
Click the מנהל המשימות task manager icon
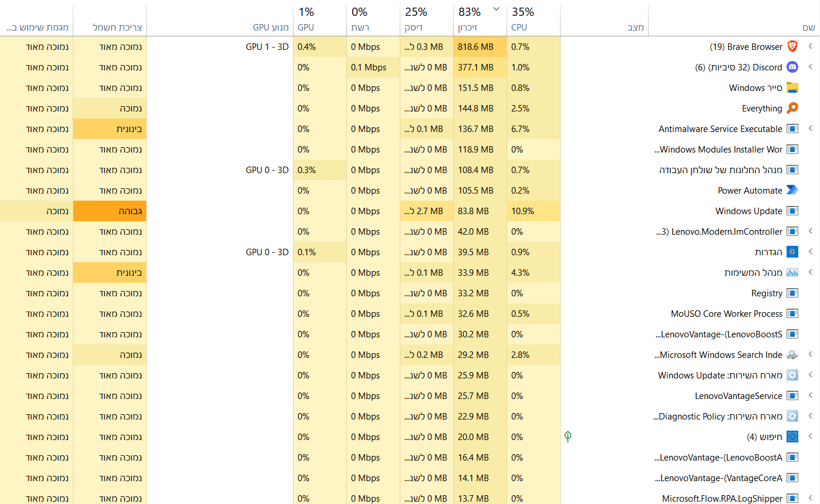792,273
